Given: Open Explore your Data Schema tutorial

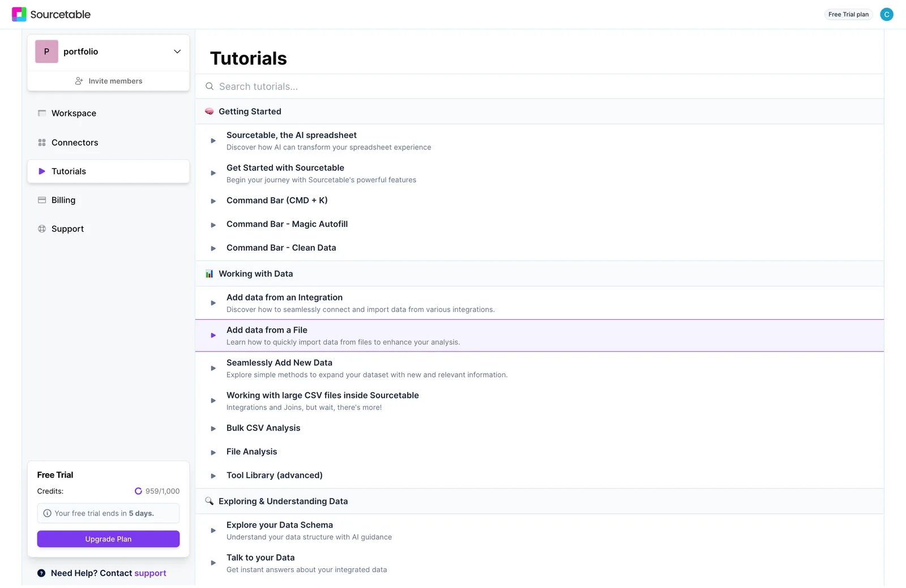Looking at the screenshot, I should 540,531.
